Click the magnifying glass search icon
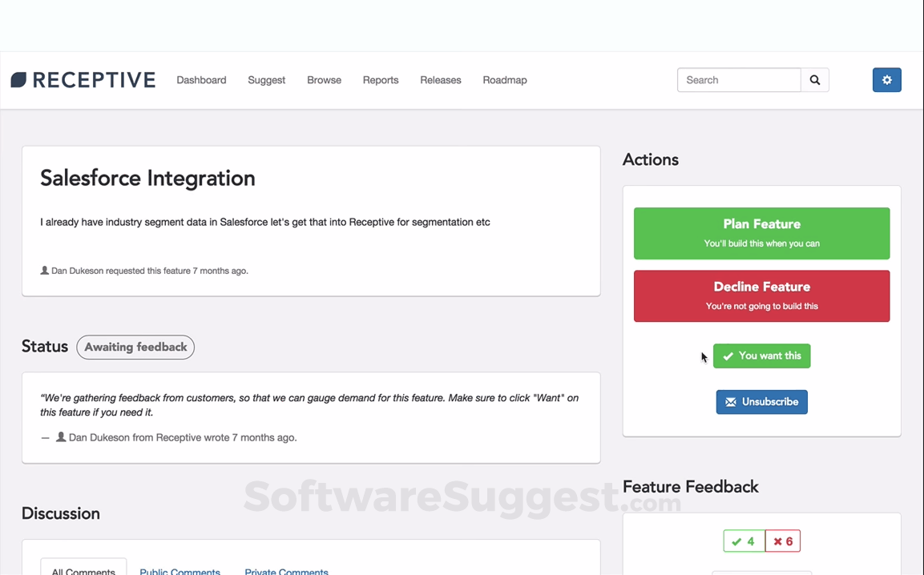This screenshot has width=924, height=575. [x=814, y=79]
